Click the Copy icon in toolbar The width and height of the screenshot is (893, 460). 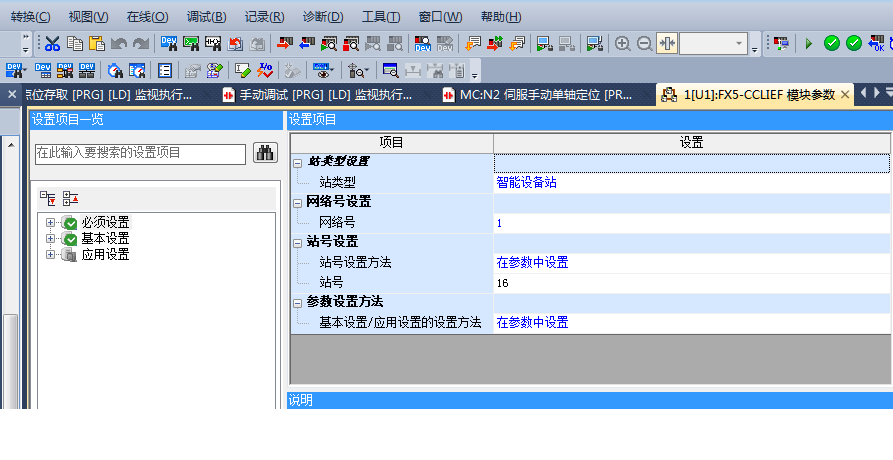75,43
